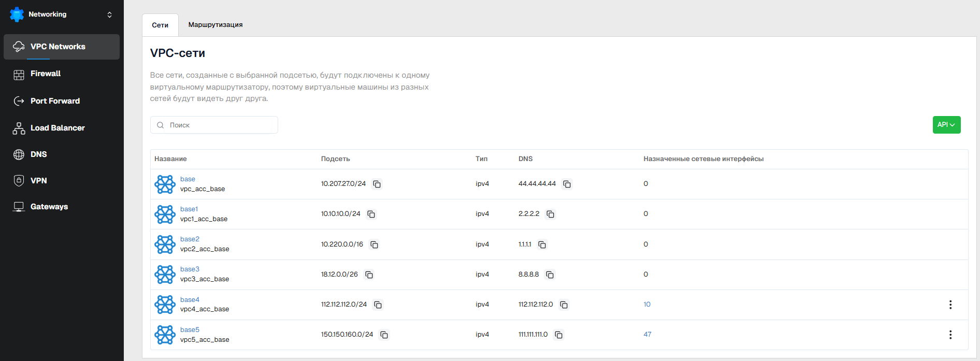This screenshot has width=980, height=361.
Task: Click the Поиск search field
Action: coord(218,125)
